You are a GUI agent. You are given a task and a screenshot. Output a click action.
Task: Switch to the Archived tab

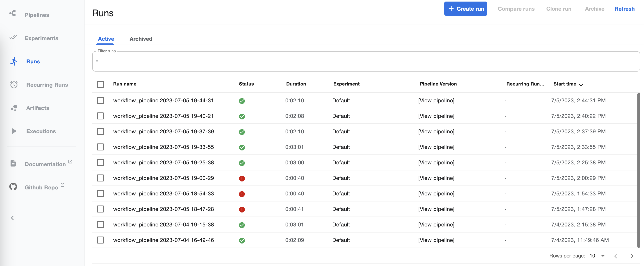[141, 39]
